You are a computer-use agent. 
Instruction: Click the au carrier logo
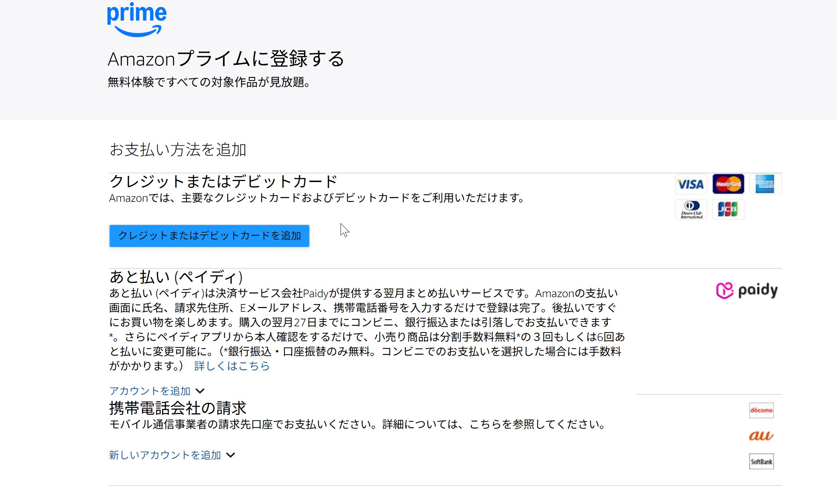pos(761,436)
